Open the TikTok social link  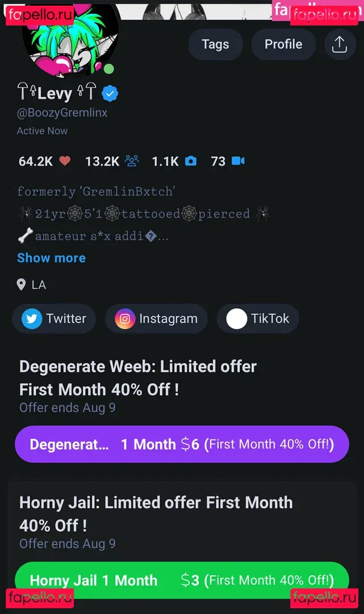(258, 319)
